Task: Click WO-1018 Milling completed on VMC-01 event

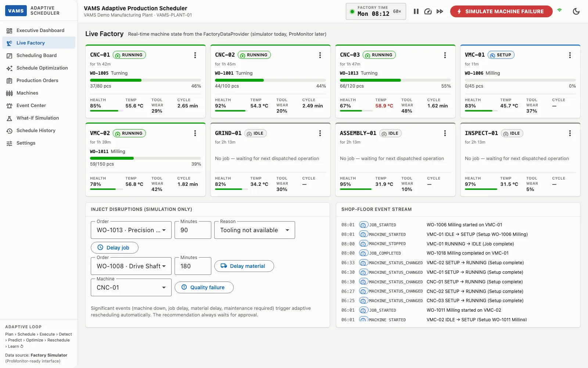Action: (467, 253)
